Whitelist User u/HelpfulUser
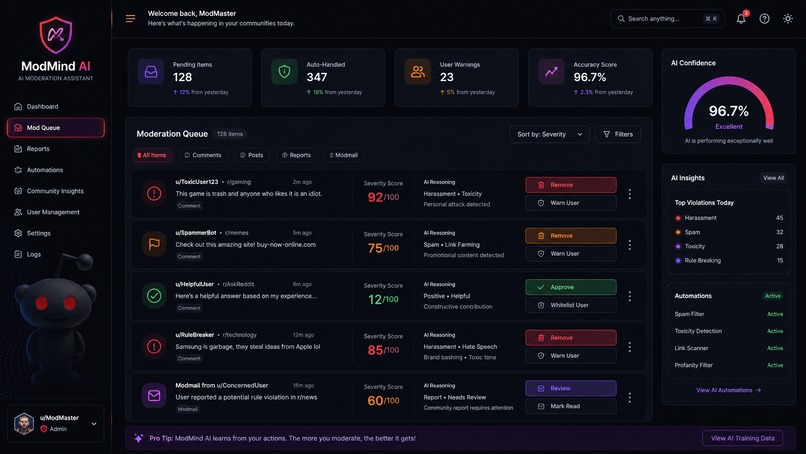This screenshot has height=454, width=806. coord(571,305)
